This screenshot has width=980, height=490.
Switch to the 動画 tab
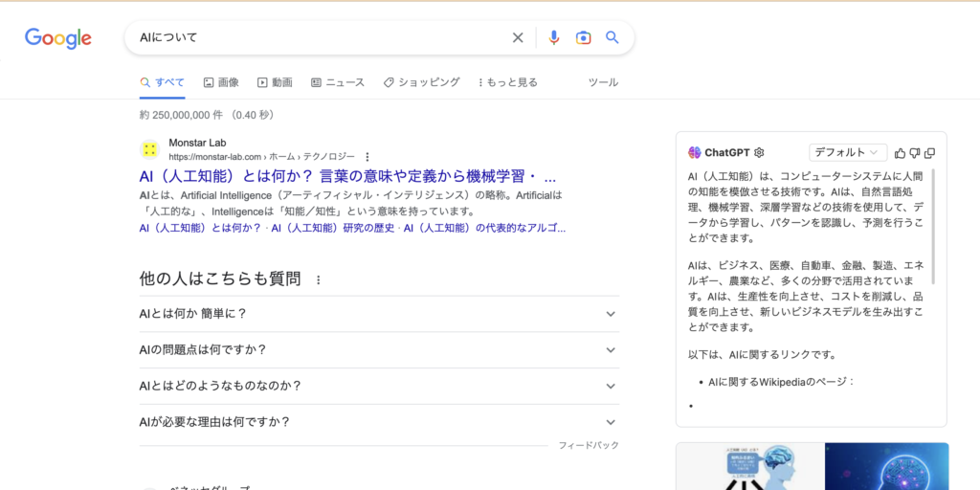click(275, 82)
